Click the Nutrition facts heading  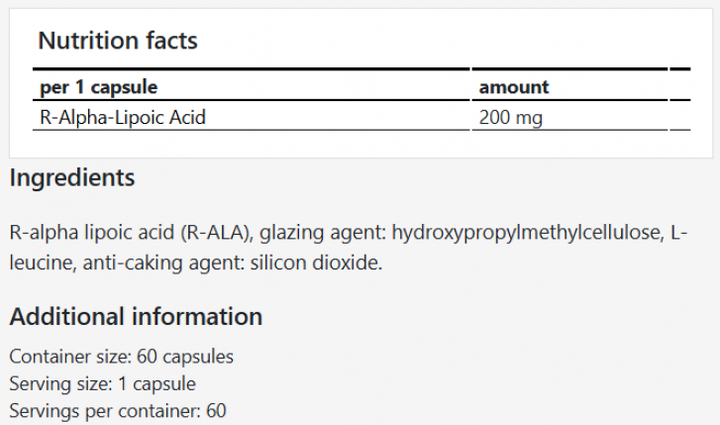117,41
